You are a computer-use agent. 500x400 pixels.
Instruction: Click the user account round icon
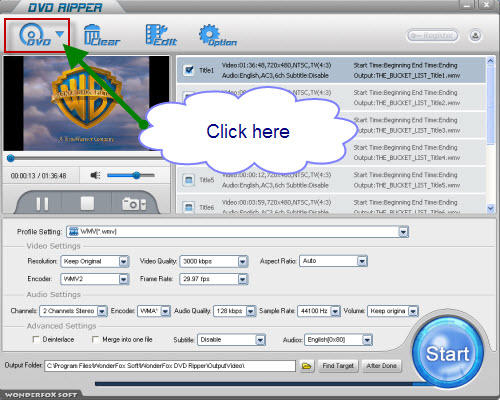click(x=475, y=35)
